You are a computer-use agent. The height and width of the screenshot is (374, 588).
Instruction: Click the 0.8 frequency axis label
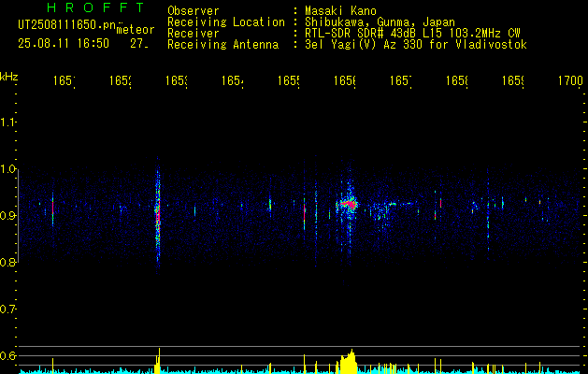[7, 262]
